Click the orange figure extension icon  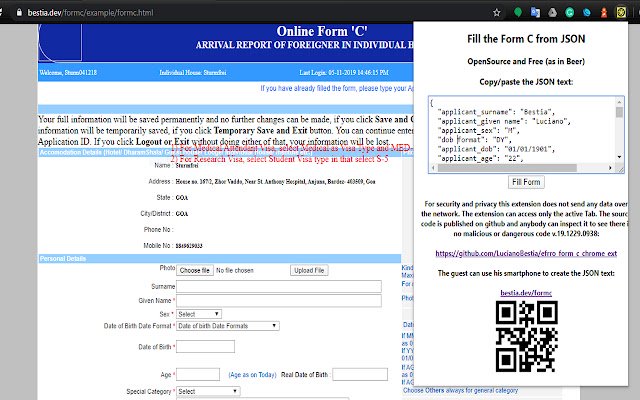(604, 13)
